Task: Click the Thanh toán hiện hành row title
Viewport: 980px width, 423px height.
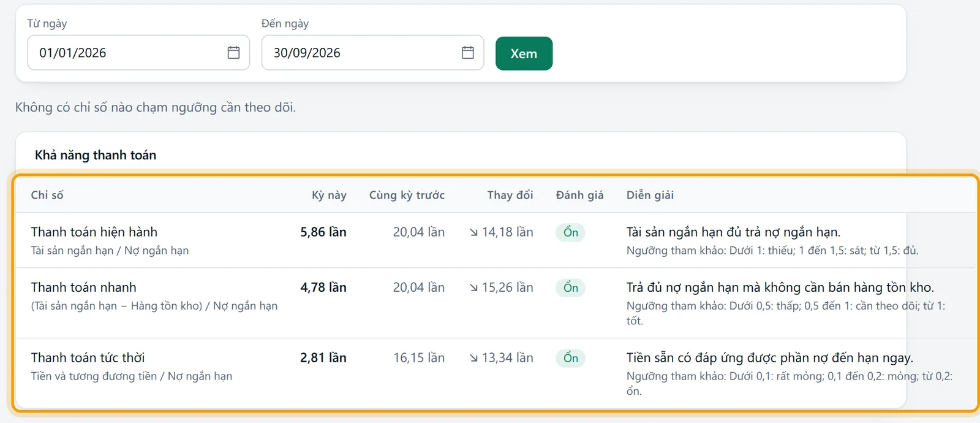Action: click(94, 232)
